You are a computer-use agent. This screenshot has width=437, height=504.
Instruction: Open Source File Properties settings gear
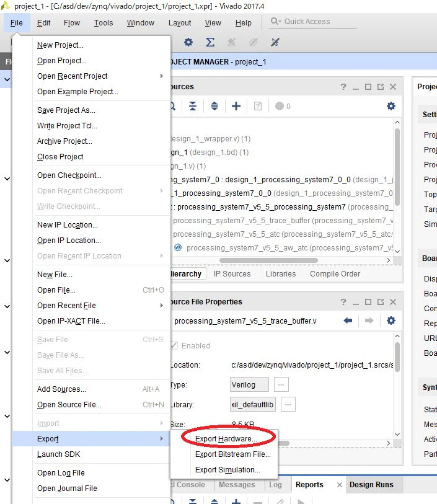coord(391,321)
